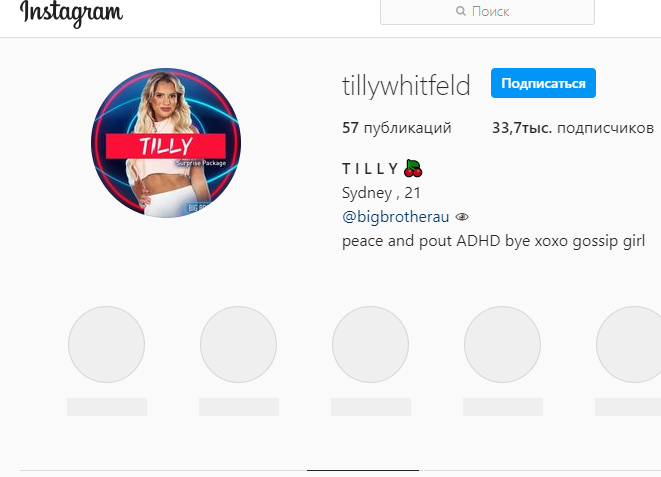Click the third highlight's label placeholder
Viewport: 661px width, 477px height.
[371, 407]
